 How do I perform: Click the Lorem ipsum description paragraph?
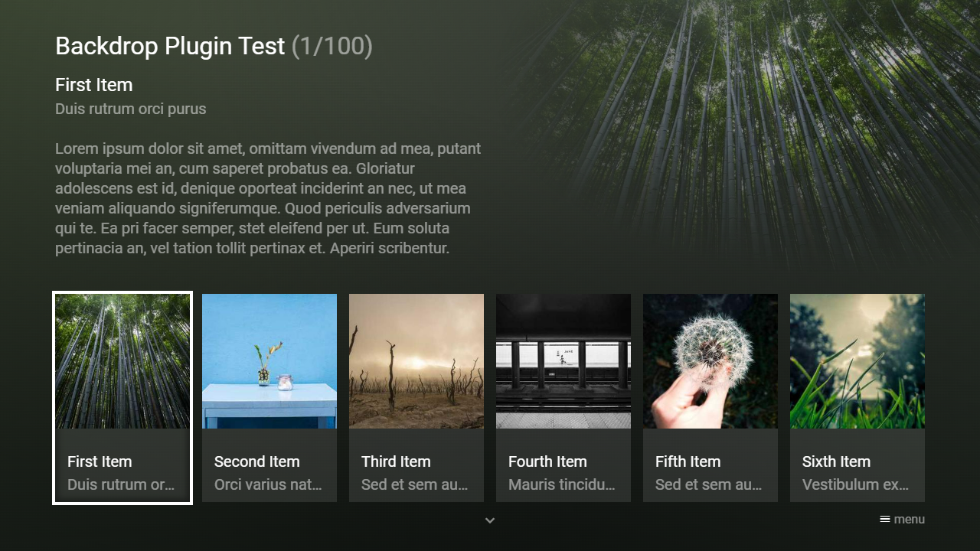(x=268, y=198)
